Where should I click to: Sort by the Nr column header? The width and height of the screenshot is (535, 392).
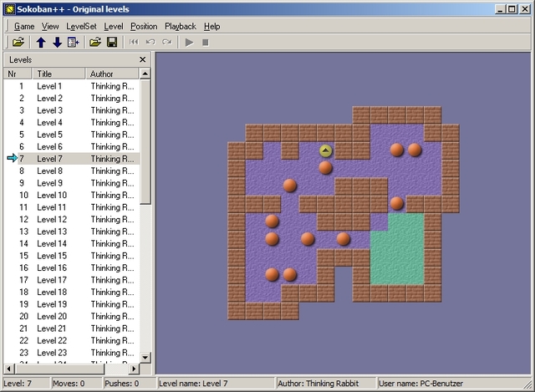point(18,74)
